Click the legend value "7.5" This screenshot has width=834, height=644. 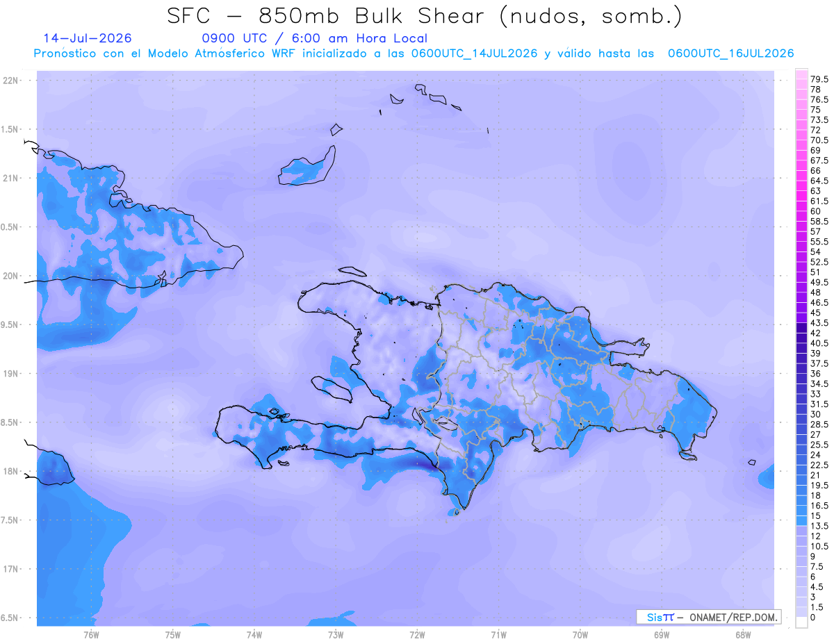coord(818,566)
